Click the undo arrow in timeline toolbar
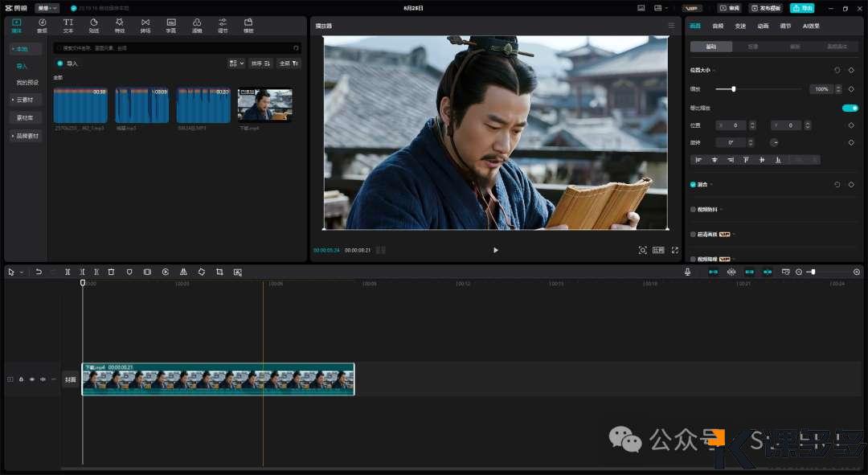The image size is (868, 475). point(39,272)
